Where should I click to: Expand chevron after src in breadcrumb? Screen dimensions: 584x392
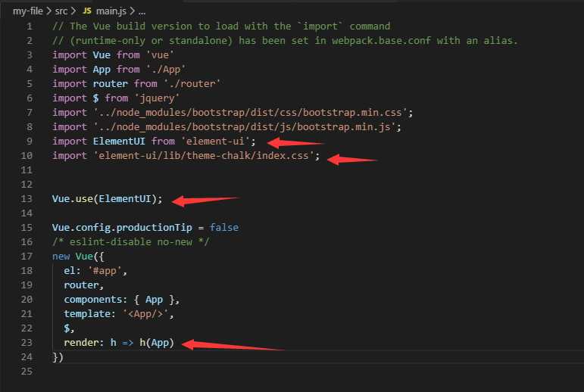pos(73,11)
